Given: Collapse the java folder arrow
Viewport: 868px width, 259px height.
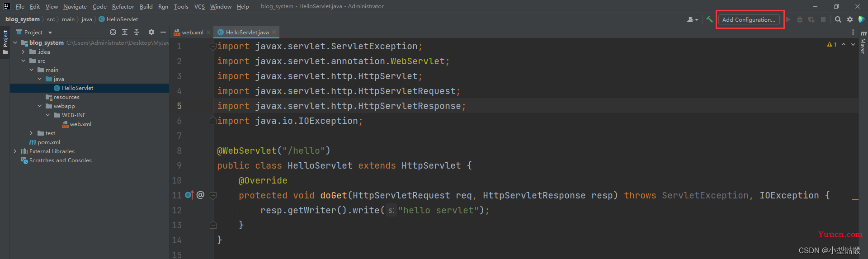Looking at the screenshot, I should point(40,79).
